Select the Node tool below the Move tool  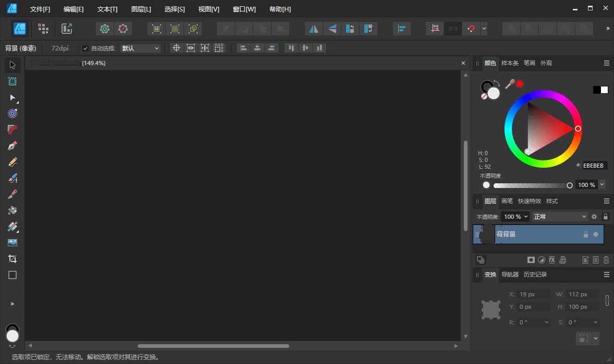[13, 98]
